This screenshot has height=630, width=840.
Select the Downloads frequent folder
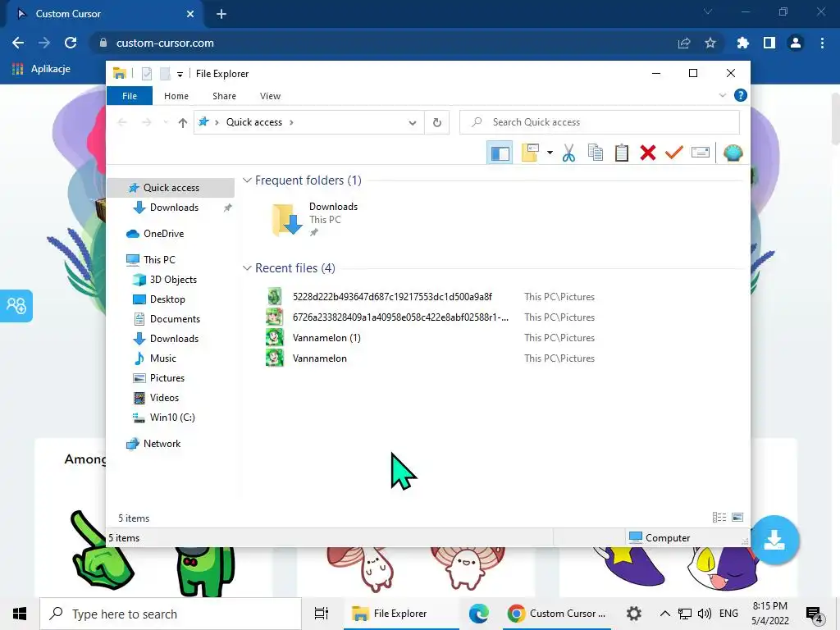point(315,220)
